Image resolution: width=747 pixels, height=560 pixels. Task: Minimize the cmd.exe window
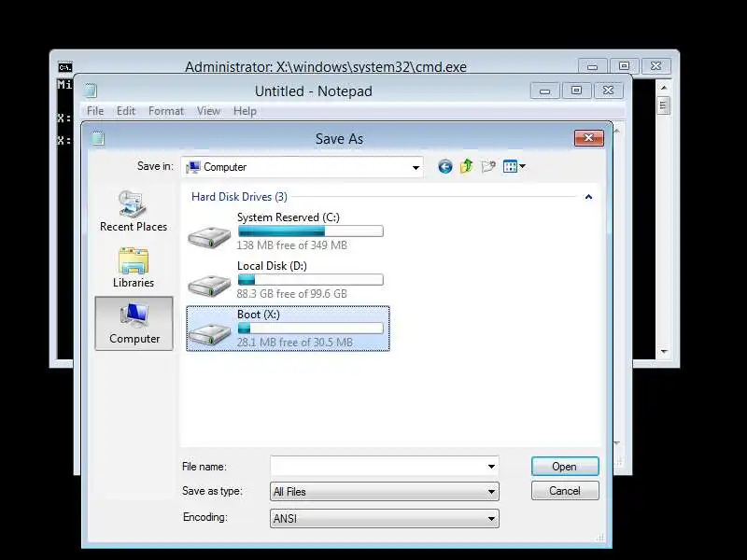coord(592,66)
